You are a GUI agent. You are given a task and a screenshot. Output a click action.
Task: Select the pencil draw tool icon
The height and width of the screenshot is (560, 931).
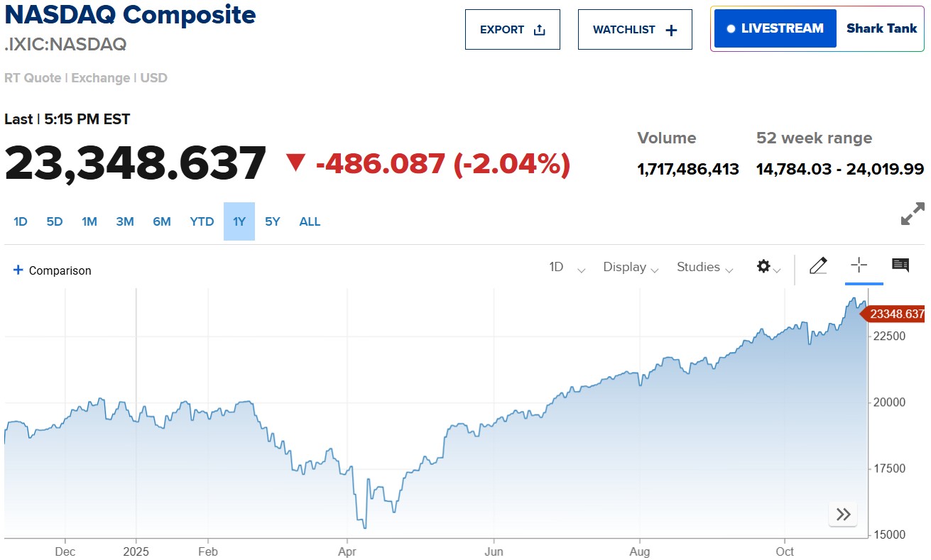[818, 266]
